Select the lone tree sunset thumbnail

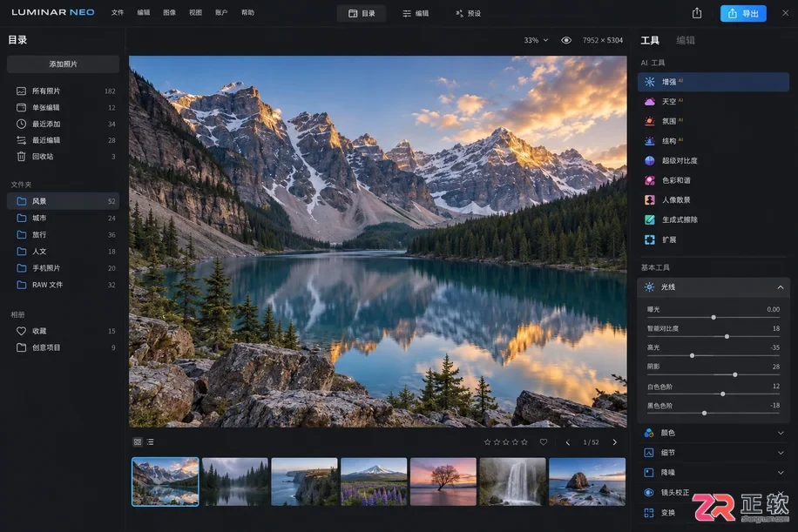tap(443, 481)
